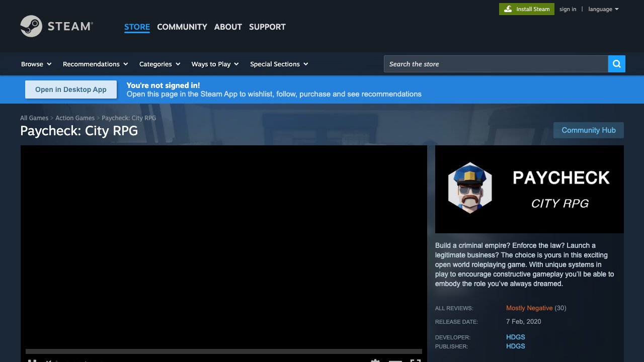Viewport: 644px width, 362px height.
Task: Focus the Search the store field
Action: (496, 64)
